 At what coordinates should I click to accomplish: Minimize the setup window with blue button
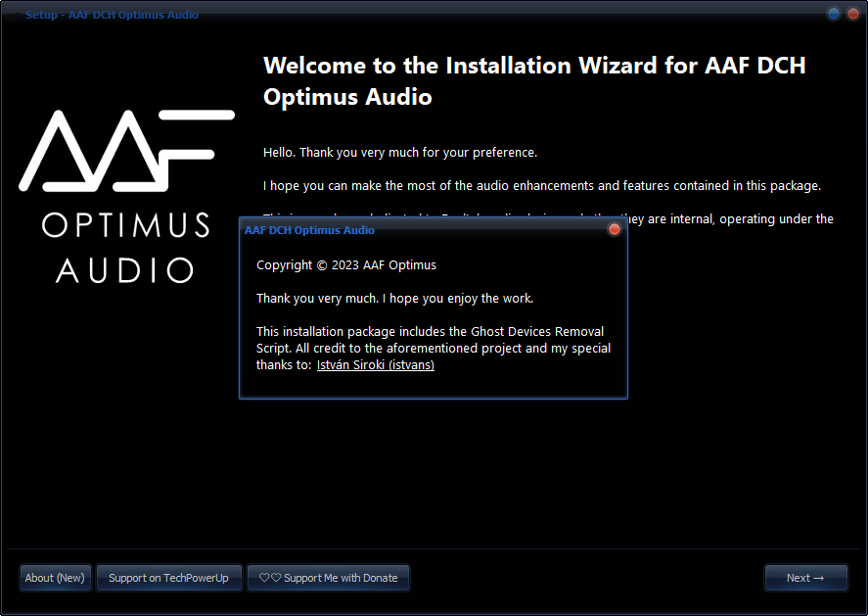[x=834, y=14]
